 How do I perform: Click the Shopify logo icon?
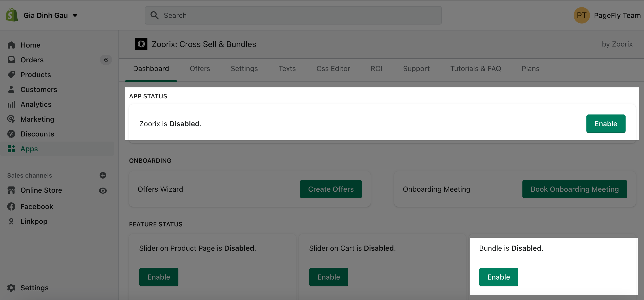pos(12,15)
